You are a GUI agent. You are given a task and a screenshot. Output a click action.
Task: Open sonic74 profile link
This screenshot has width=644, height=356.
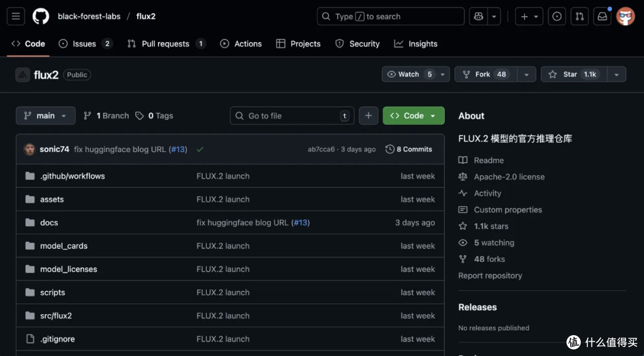point(54,150)
